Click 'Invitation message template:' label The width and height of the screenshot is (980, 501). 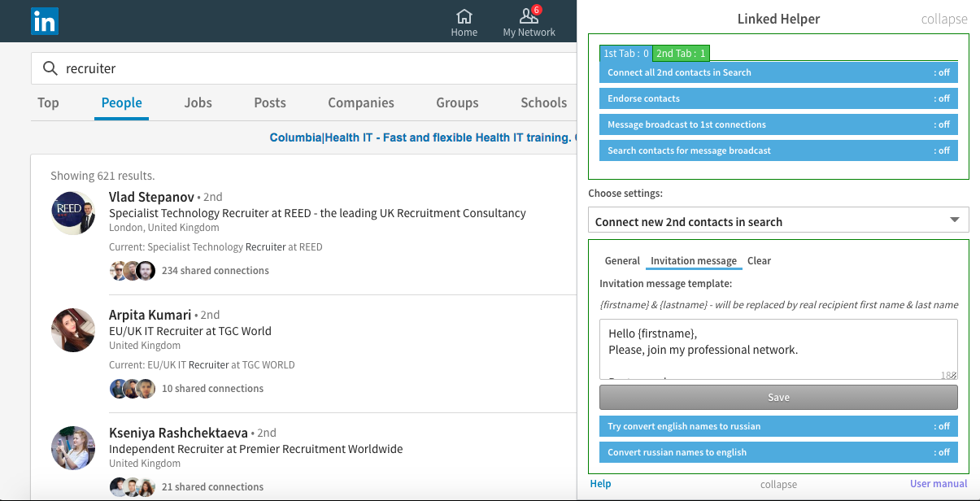pyautogui.click(x=665, y=284)
